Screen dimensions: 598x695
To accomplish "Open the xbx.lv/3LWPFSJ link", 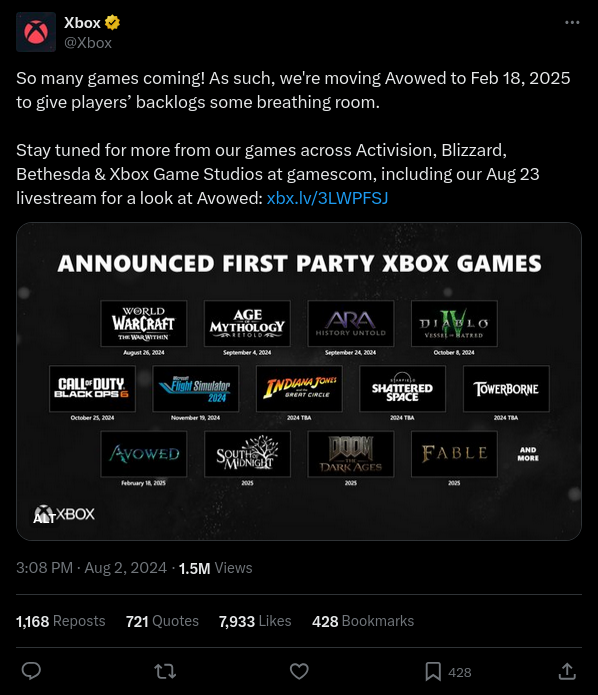I will click(327, 198).
